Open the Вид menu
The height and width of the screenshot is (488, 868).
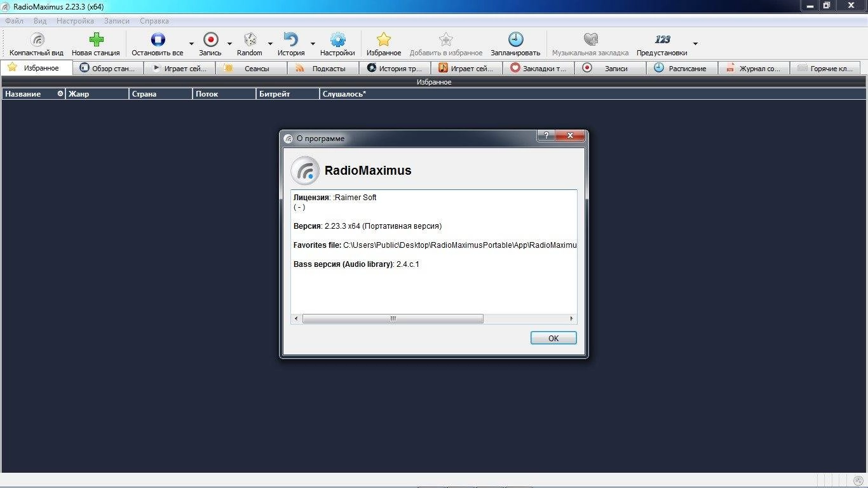[x=40, y=21]
